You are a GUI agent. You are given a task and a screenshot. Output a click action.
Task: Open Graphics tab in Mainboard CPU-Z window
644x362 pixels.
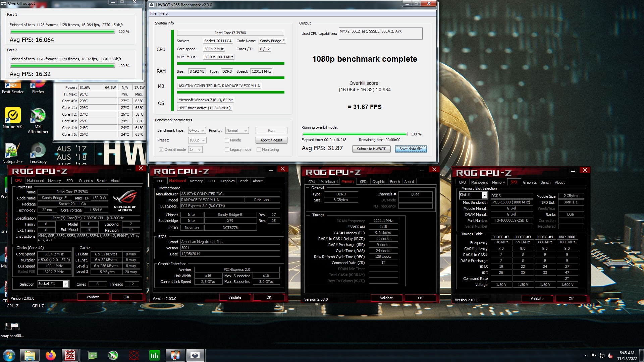click(227, 181)
